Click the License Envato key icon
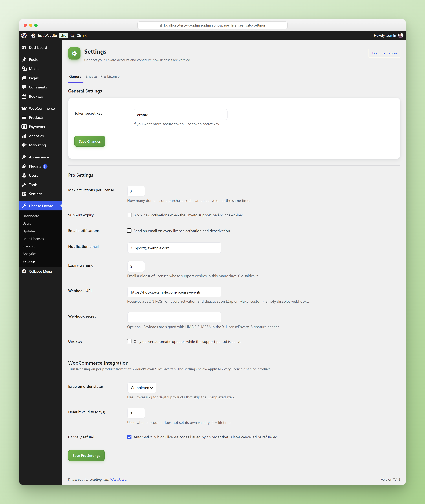The image size is (425, 504). tap(24, 206)
